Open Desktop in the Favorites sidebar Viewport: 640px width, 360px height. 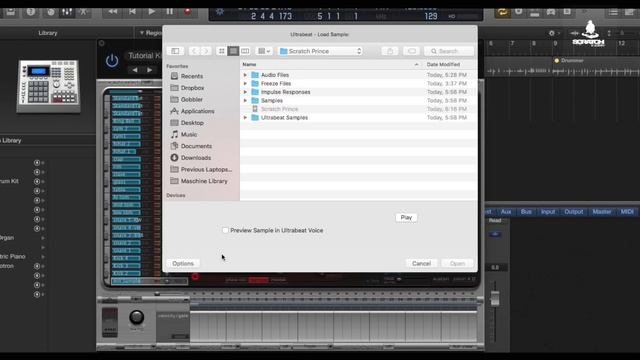[192, 123]
